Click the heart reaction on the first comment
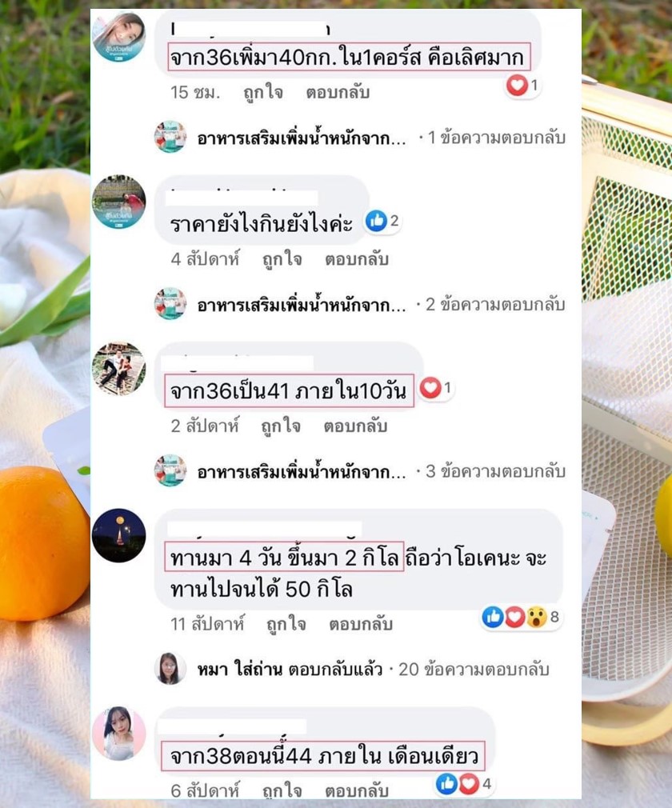This screenshot has width=672, height=808. [x=517, y=85]
